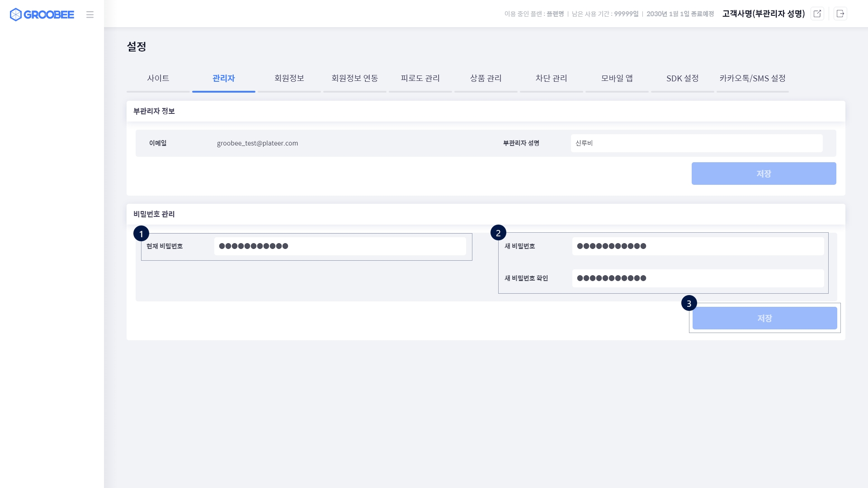Open the 모바일 앱 tab
The image size is (868, 488).
[x=617, y=78]
